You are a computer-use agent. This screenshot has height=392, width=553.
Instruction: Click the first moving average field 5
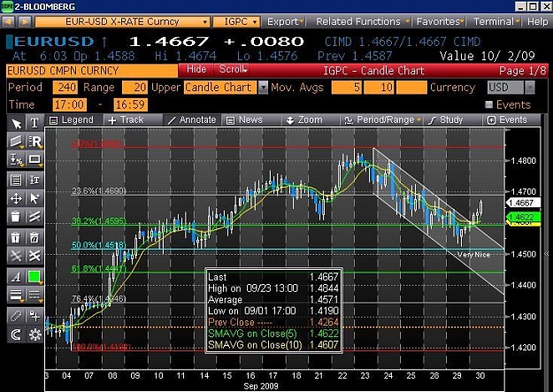(347, 87)
